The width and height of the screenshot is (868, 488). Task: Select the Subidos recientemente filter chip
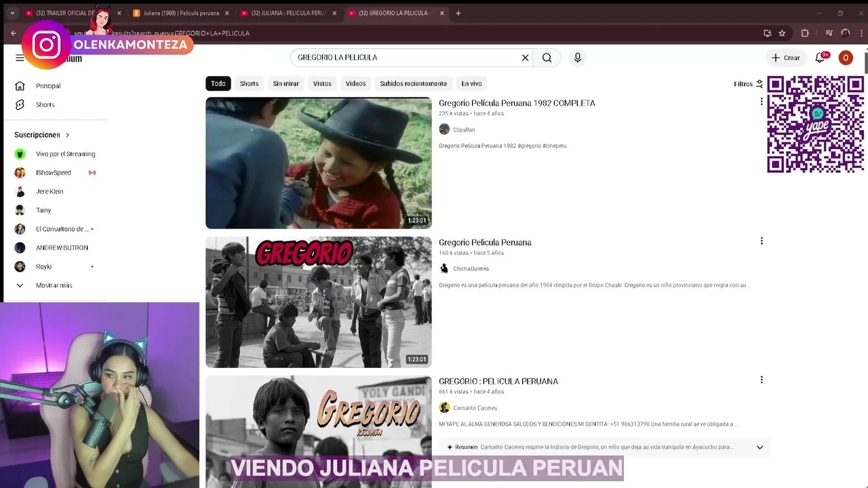click(x=413, y=83)
